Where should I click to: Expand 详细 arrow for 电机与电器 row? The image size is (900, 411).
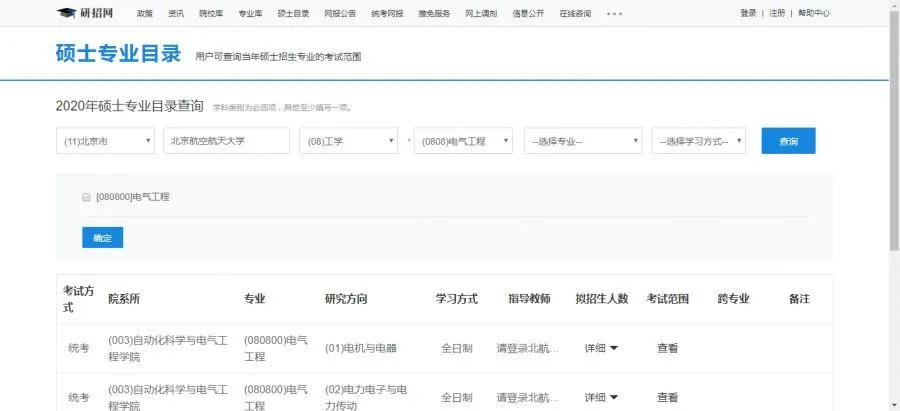coord(613,348)
